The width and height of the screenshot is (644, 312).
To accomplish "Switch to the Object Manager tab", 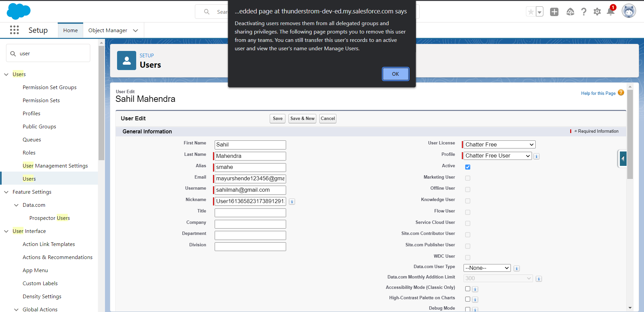I will tap(108, 30).
